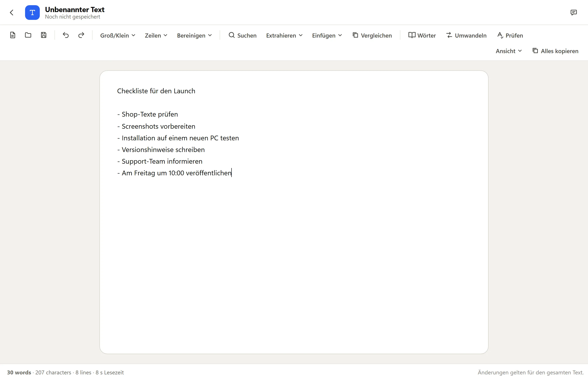Click the title Unbenannter Text
The width and height of the screenshot is (588, 380).
[75, 10]
